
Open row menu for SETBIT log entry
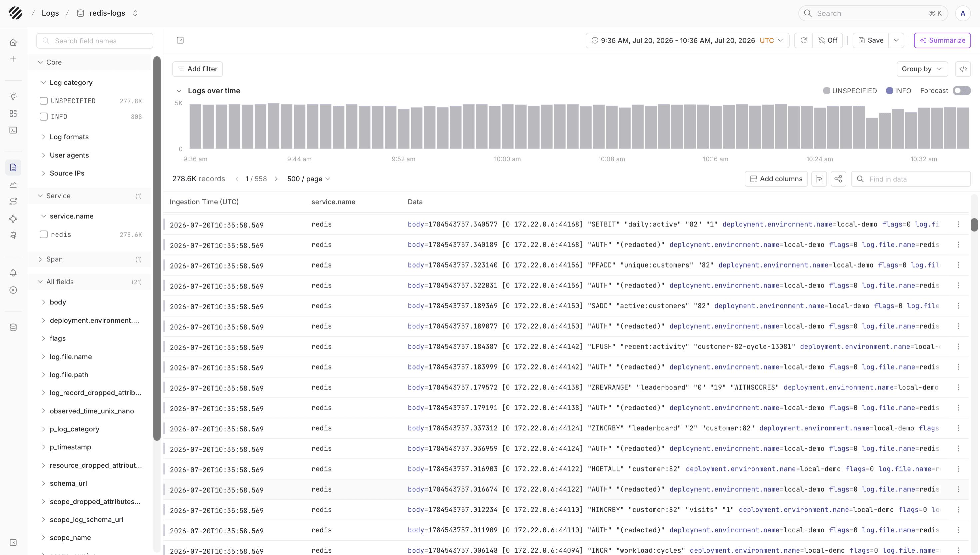959,225
